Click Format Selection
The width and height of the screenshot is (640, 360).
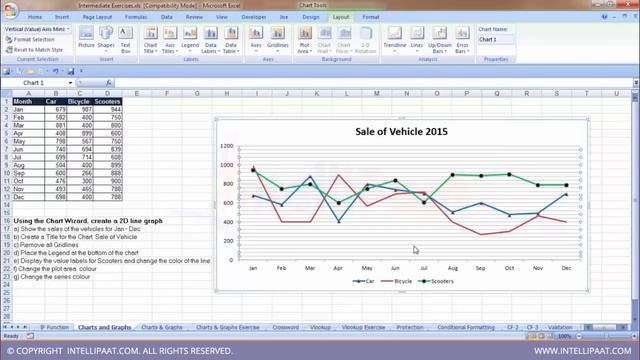(x=30, y=40)
